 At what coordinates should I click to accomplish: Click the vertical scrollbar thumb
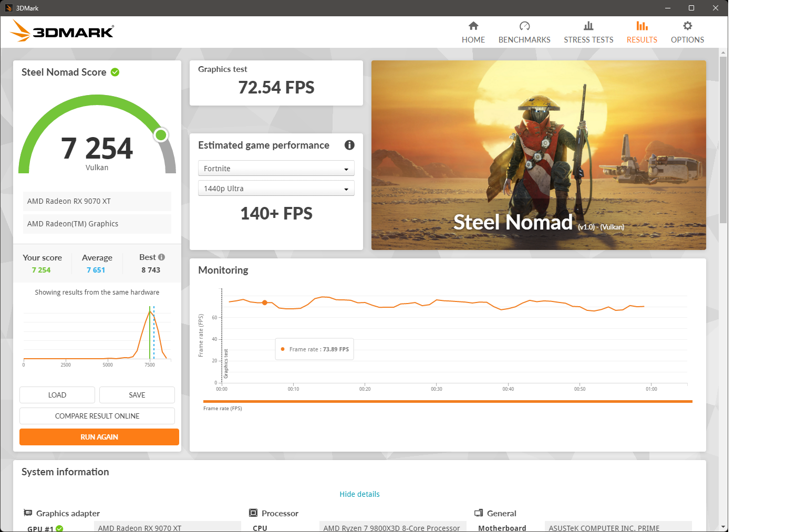pyautogui.click(x=723, y=139)
